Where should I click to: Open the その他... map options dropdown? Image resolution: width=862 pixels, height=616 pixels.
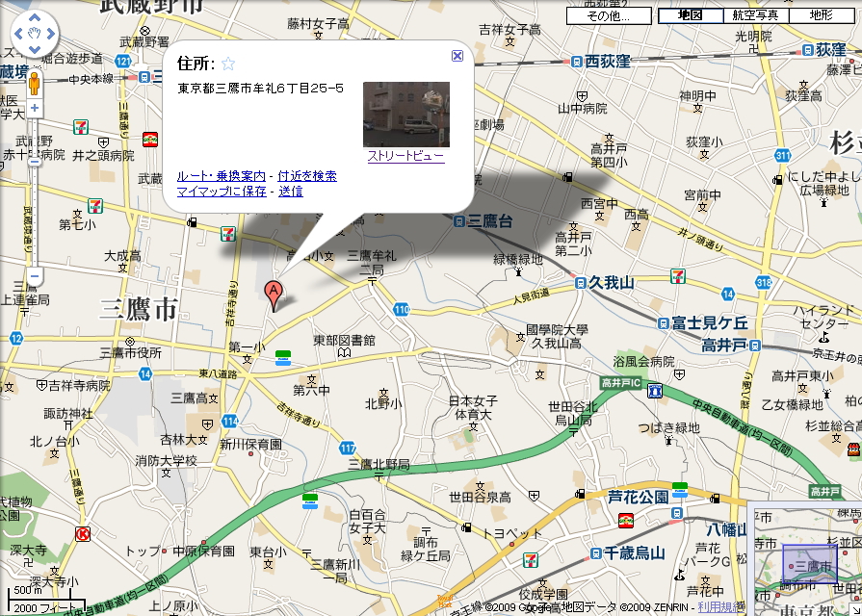[609, 15]
